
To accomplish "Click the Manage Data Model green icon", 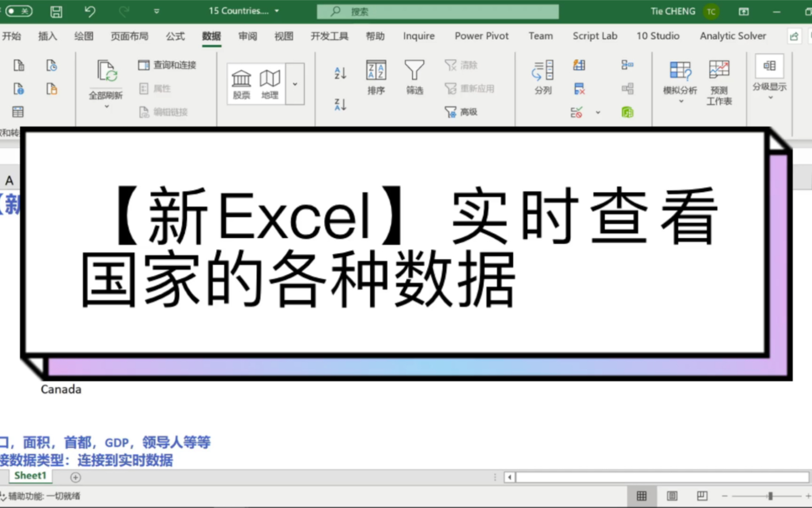I will coord(627,112).
